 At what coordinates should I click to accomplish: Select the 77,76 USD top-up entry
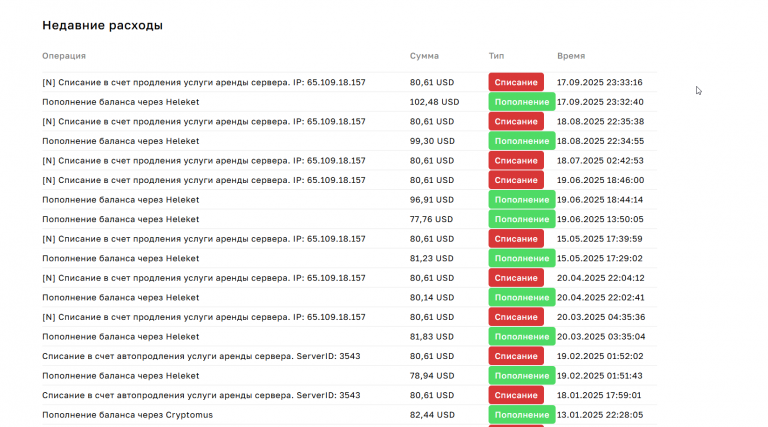tap(349, 219)
